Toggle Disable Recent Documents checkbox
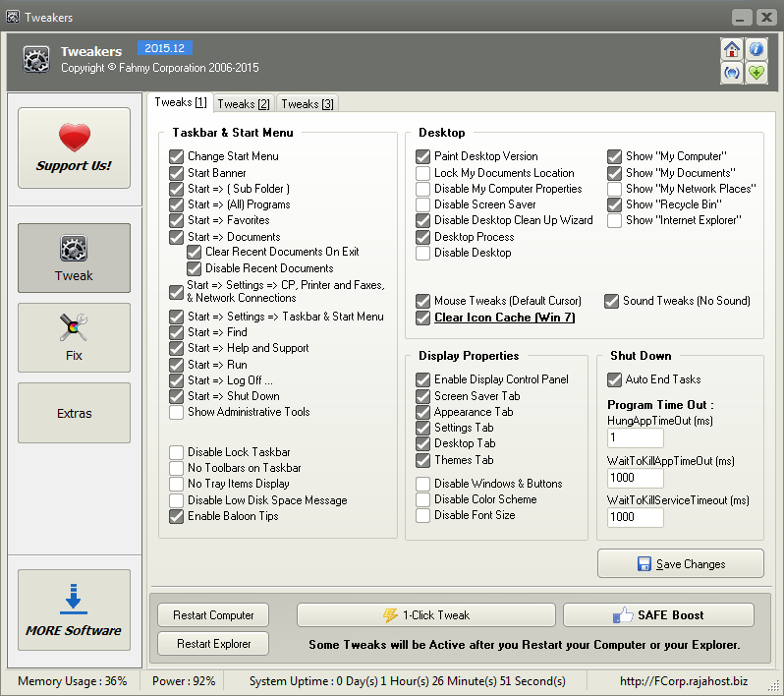This screenshot has height=696, width=784. [x=194, y=268]
